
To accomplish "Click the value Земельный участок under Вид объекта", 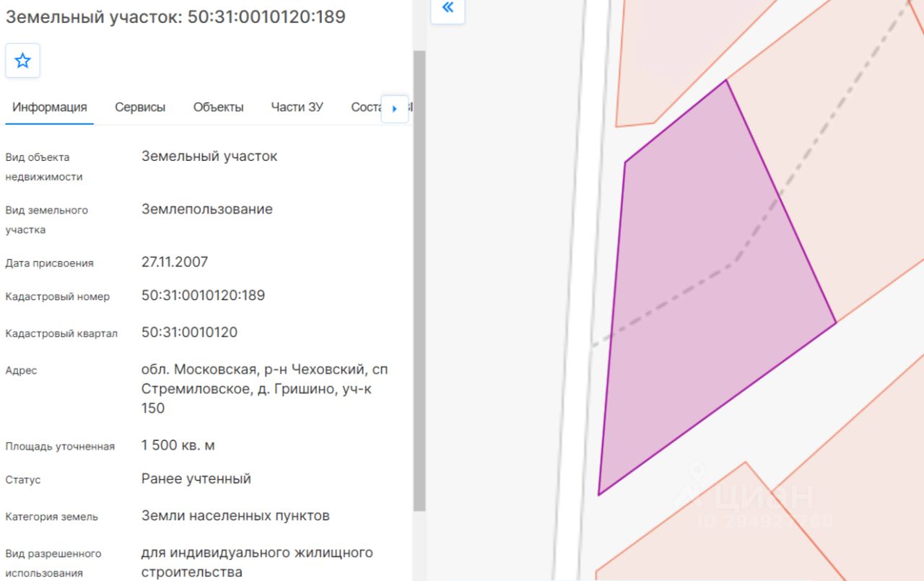I will (x=209, y=156).
